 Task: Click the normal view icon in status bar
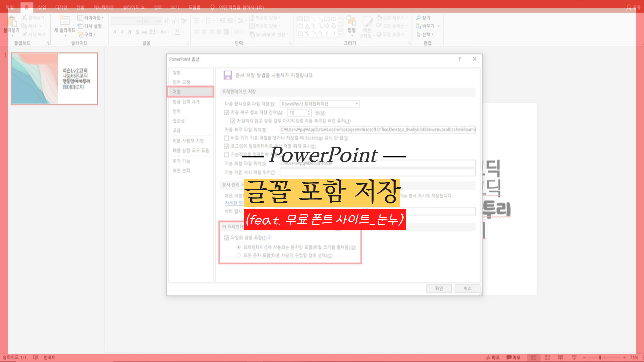(x=534, y=357)
